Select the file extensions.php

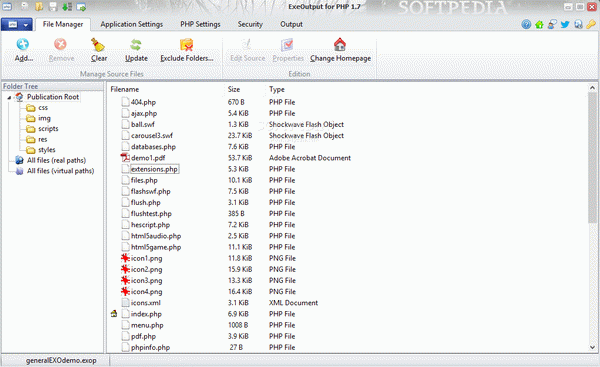pyautogui.click(x=154, y=169)
